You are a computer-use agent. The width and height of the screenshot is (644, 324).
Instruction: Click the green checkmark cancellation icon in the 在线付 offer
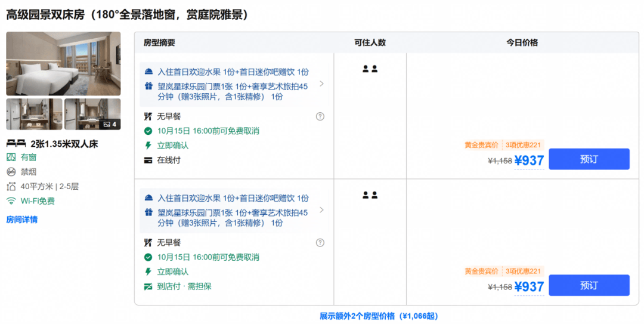(148, 131)
